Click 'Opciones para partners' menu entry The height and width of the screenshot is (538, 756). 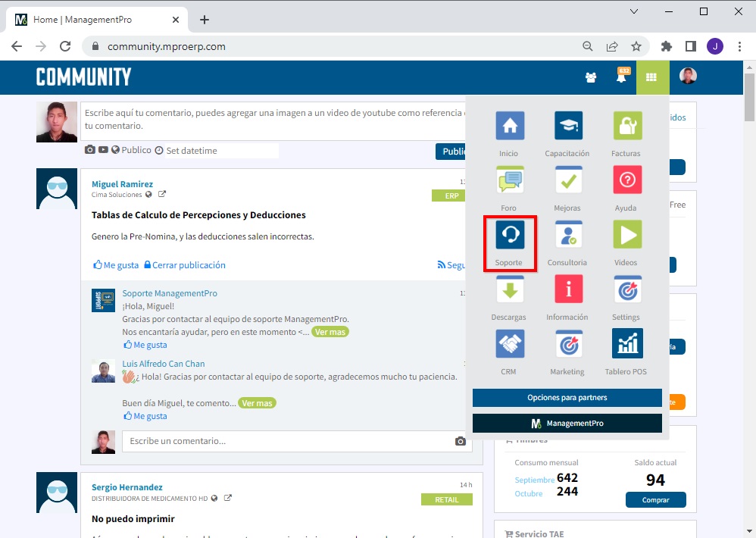[567, 398]
